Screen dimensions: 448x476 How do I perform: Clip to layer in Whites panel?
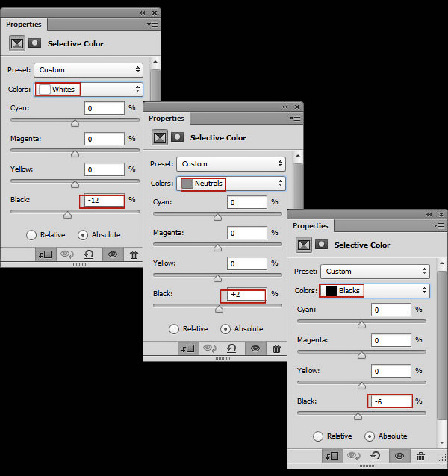[x=46, y=254]
